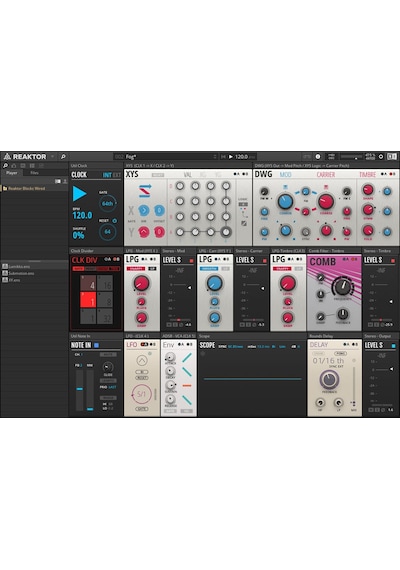Viewport: 400px width, 570px height.
Task: Click the large red Carrier coarse knob on DWG
Action: [326, 201]
